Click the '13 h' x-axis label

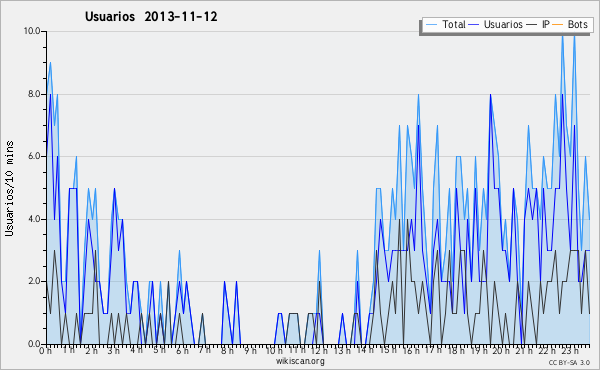342,350
